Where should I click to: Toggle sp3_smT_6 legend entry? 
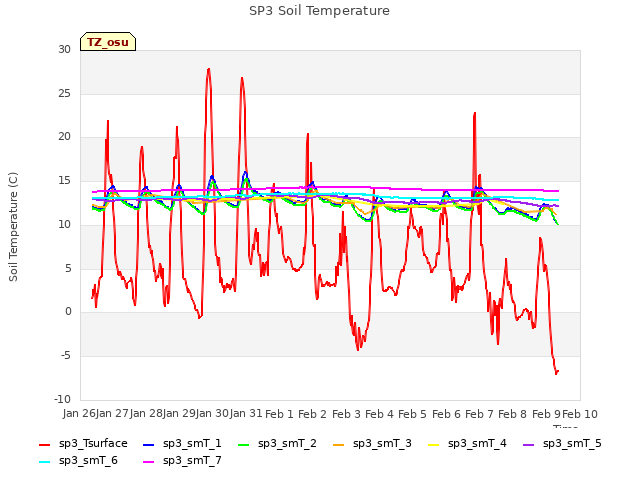pos(78,461)
